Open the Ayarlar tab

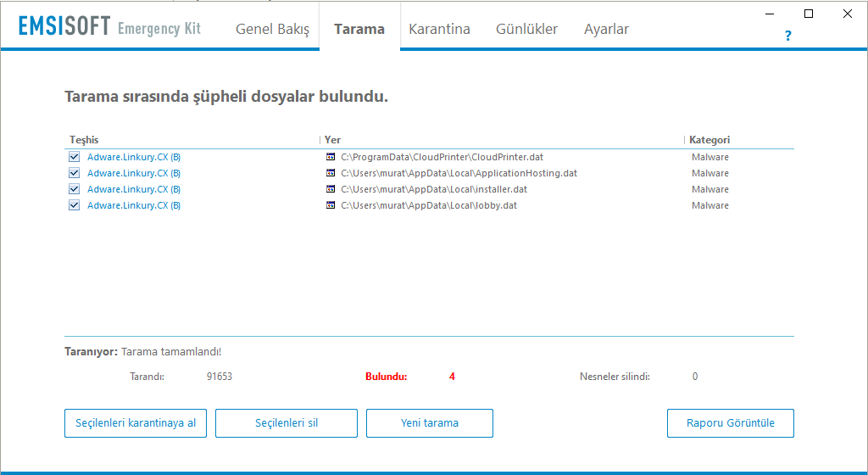coord(606,29)
